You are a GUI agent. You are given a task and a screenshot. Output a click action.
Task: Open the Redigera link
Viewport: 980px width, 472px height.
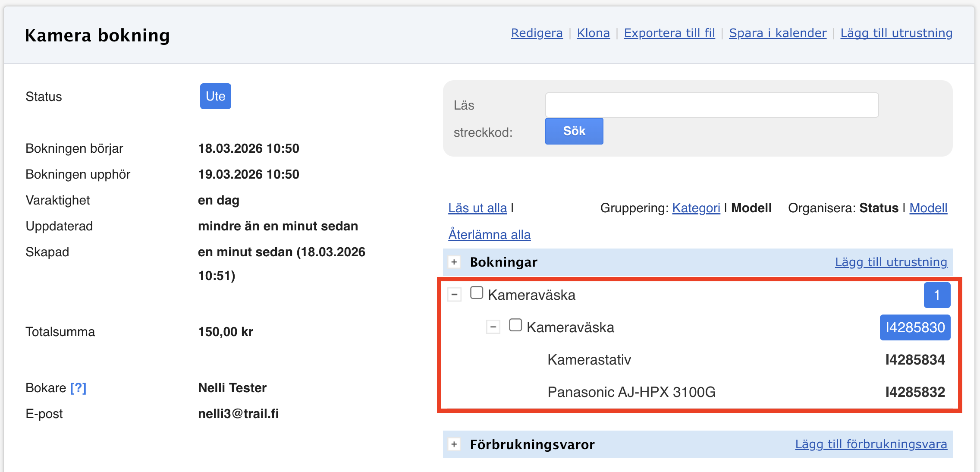pos(537,33)
